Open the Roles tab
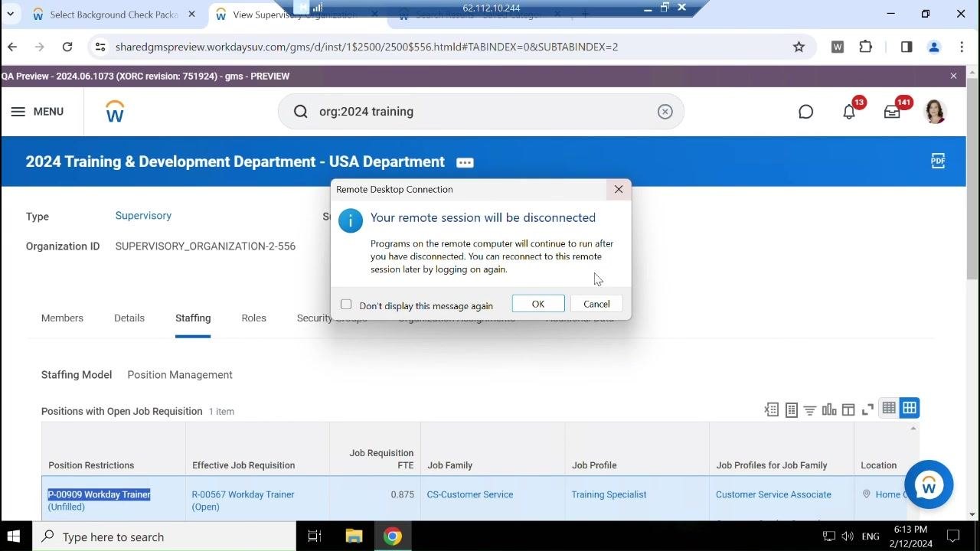Viewport: 980px width, 551px height. (253, 318)
